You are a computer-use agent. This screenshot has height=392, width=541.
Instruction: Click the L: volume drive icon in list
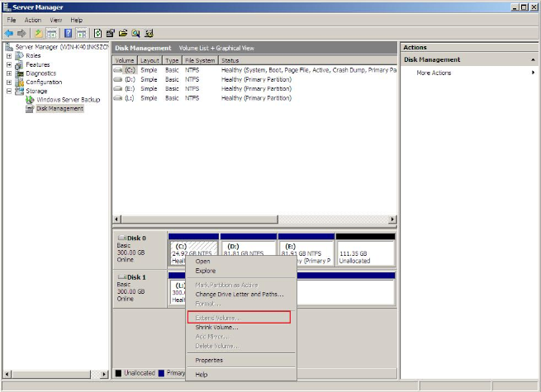click(x=118, y=98)
